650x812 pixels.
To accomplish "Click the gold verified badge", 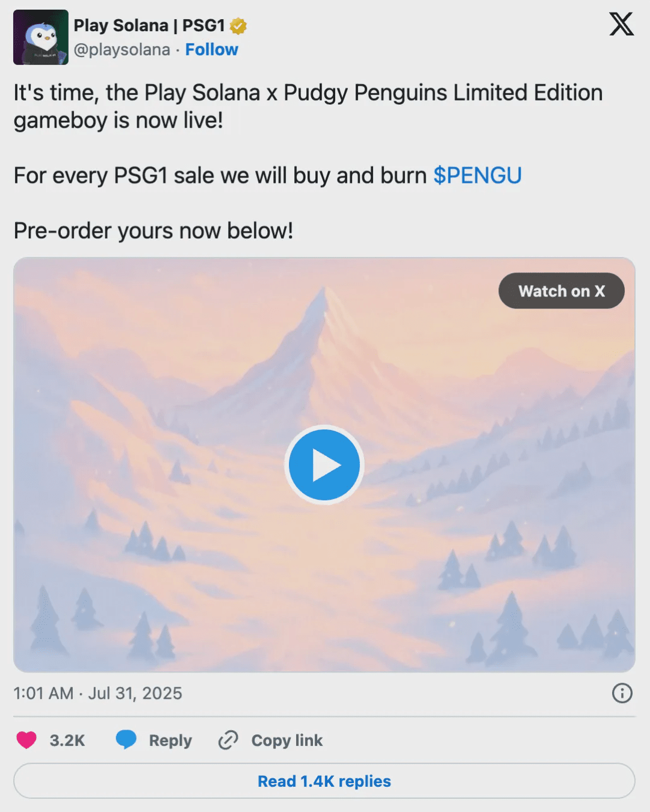I will pos(238,26).
